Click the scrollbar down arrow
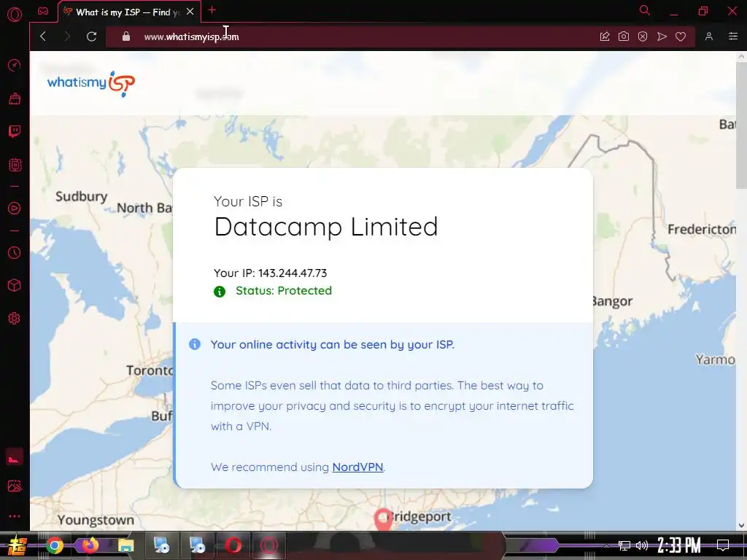Screen dimensions: 747x560 [x=741, y=525]
